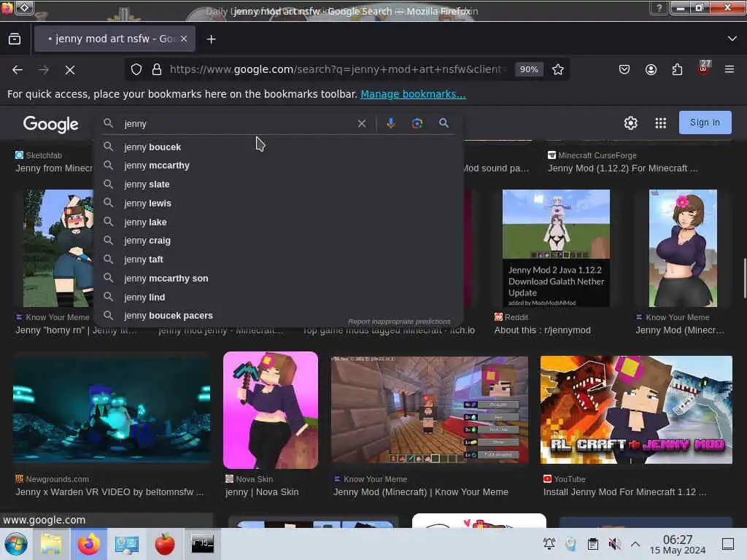747x560 pixels.
Task: Click into the Google search input
Action: pos(239,124)
